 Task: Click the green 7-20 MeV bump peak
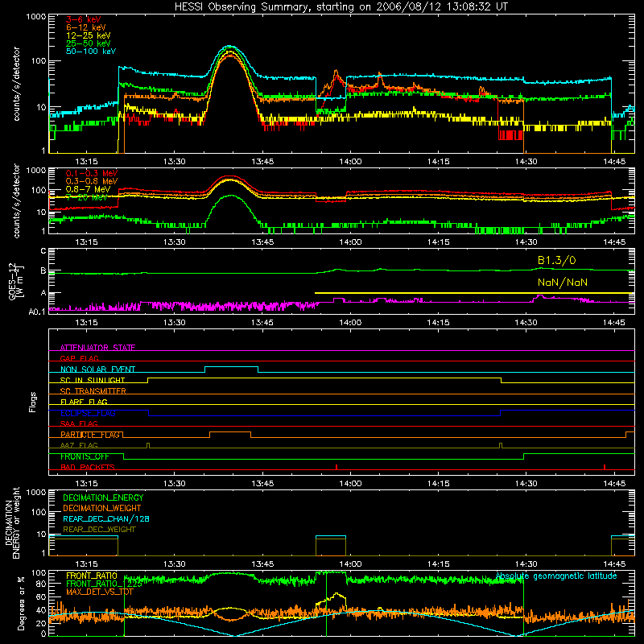pos(231,196)
